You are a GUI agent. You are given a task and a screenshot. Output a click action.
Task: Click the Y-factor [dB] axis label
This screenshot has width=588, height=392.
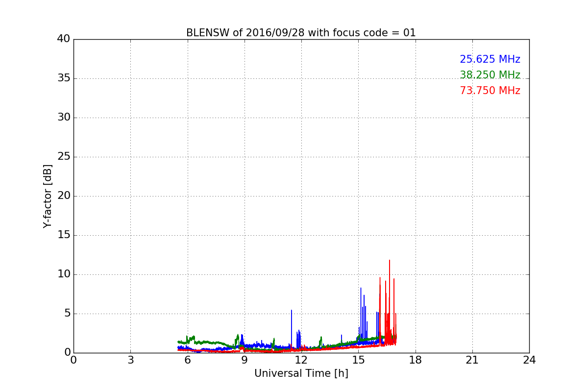(48, 196)
